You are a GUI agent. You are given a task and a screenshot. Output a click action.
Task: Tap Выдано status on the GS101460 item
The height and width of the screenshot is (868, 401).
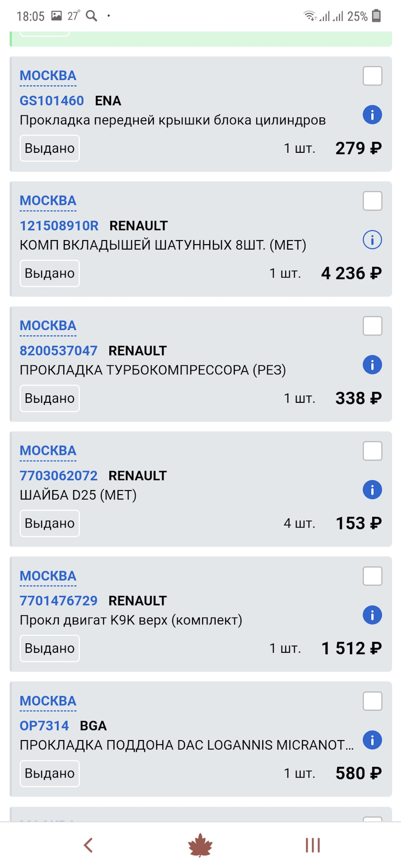pyautogui.click(x=49, y=148)
